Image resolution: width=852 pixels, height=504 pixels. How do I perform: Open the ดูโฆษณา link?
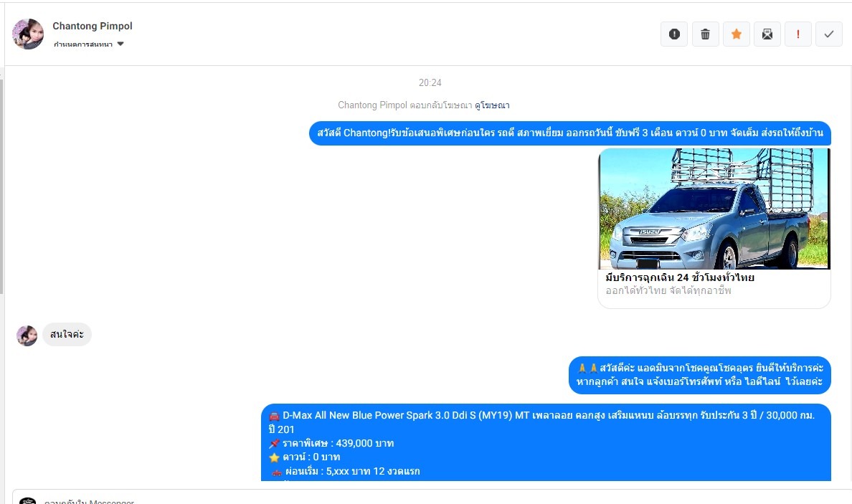[492, 105]
